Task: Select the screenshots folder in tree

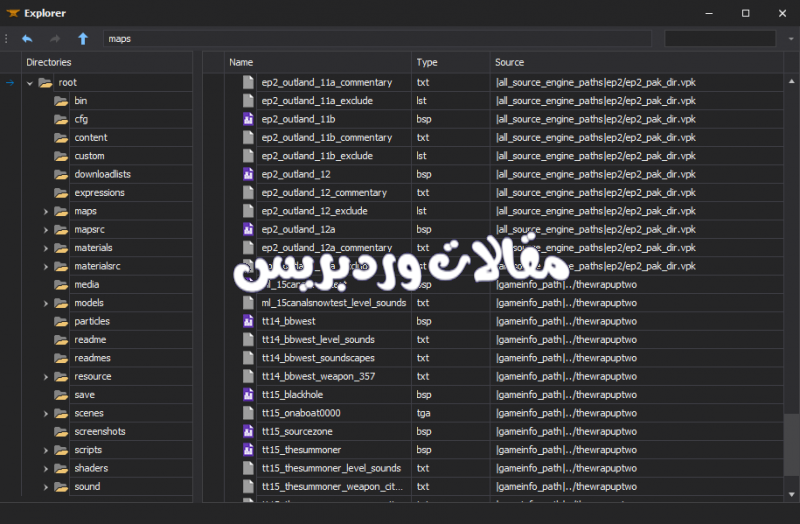Action: (100, 432)
